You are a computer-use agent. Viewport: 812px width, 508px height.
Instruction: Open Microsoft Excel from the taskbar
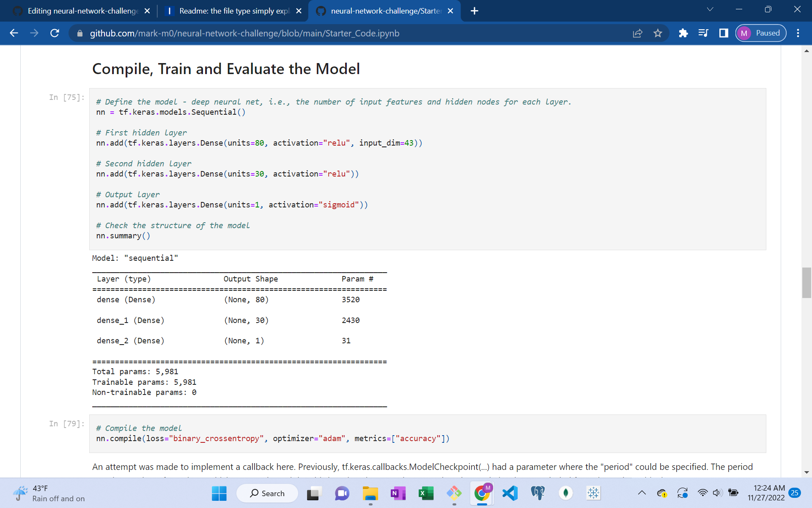click(426, 493)
